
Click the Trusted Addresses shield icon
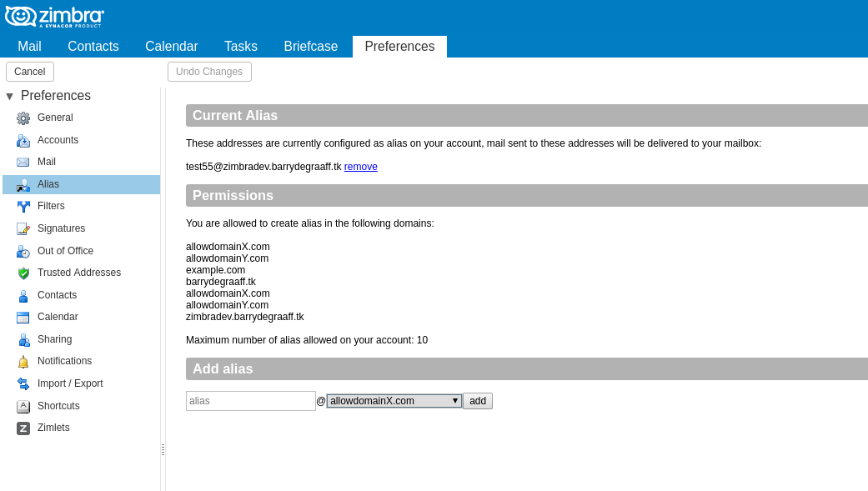(23, 273)
